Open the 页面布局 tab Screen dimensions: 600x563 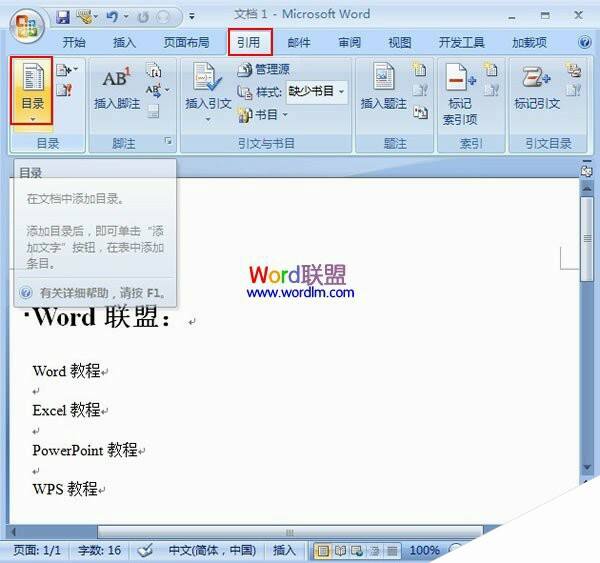tap(186, 42)
